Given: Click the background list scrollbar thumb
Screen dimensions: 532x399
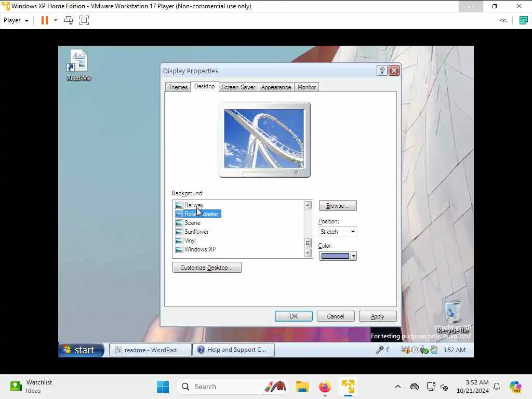Looking at the screenshot, I should pyautogui.click(x=308, y=243).
